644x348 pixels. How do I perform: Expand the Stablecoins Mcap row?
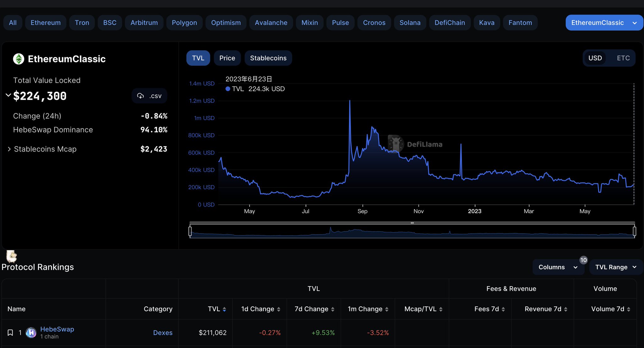point(9,149)
